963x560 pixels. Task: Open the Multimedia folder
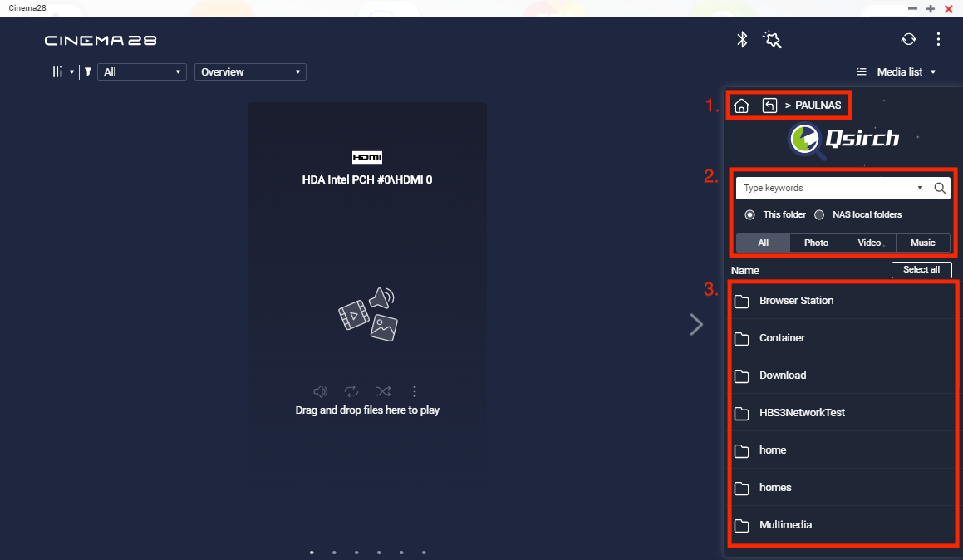(785, 525)
